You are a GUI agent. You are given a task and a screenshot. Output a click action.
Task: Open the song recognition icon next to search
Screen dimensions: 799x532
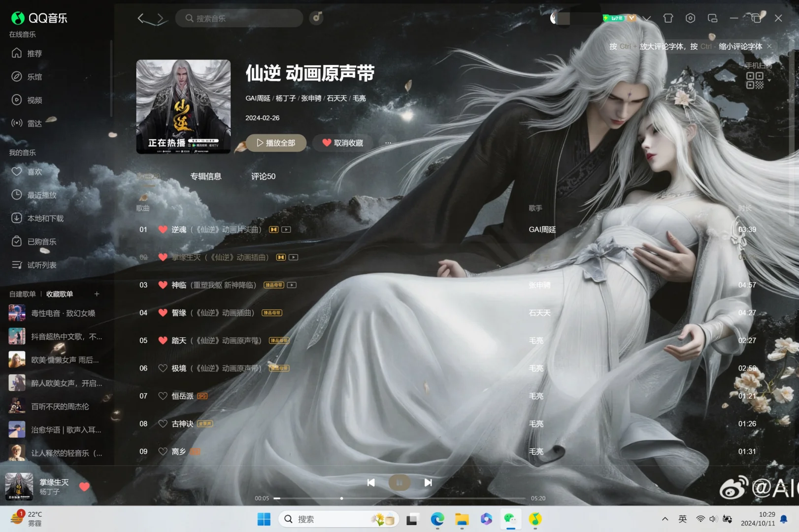coord(316,18)
